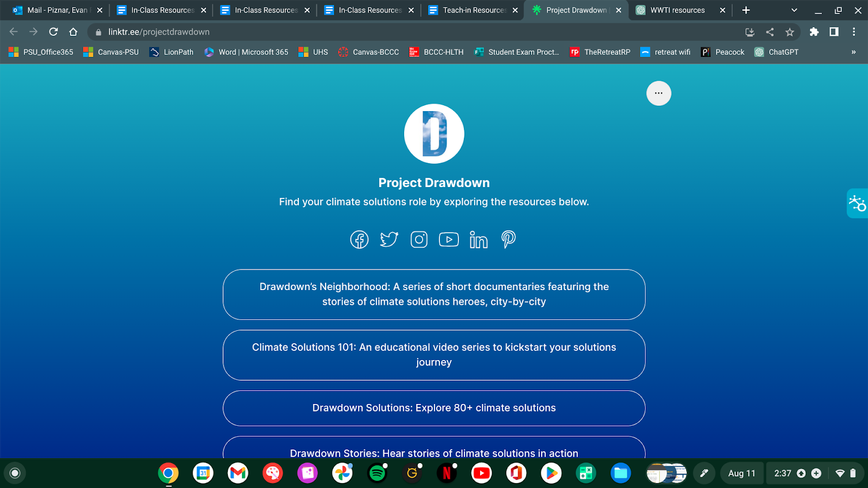Open the ChatGPT bookmark
The width and height of the screenshot is (868, 488).
777,52
